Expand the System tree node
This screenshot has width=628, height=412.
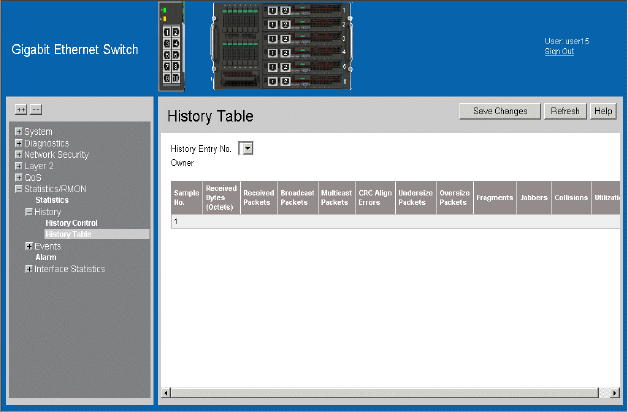pos(18,132)
